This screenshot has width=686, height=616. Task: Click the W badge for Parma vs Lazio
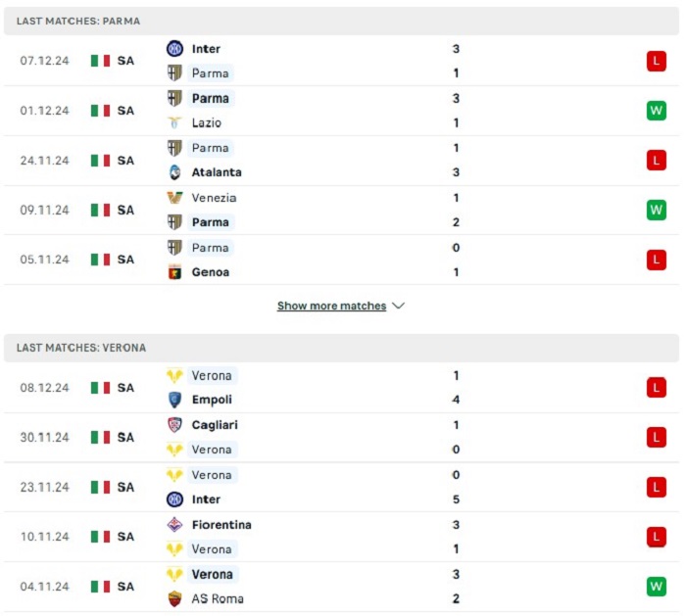coord(657,111)
